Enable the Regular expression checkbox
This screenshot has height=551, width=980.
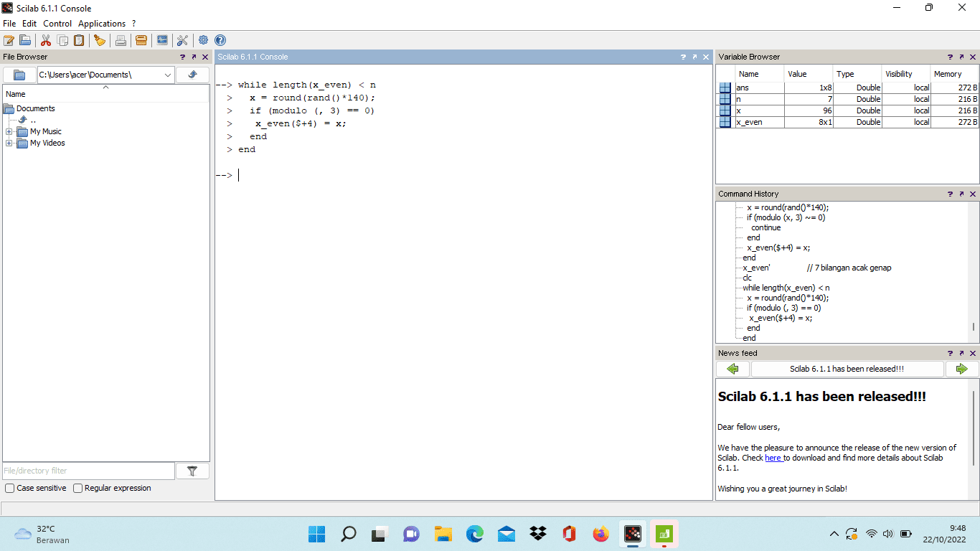pyautogui.click(x=77, y=488)
